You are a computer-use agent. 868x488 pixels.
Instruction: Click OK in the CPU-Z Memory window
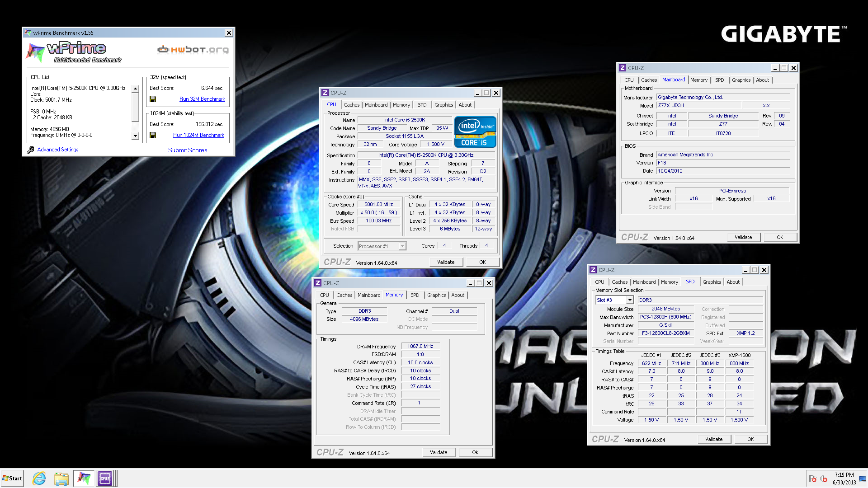click(x=475, y=452)
